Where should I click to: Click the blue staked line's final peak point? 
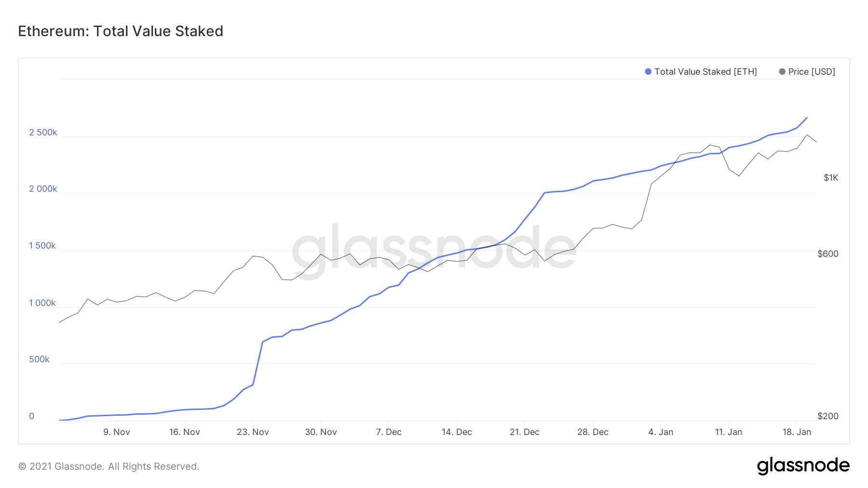807,118
